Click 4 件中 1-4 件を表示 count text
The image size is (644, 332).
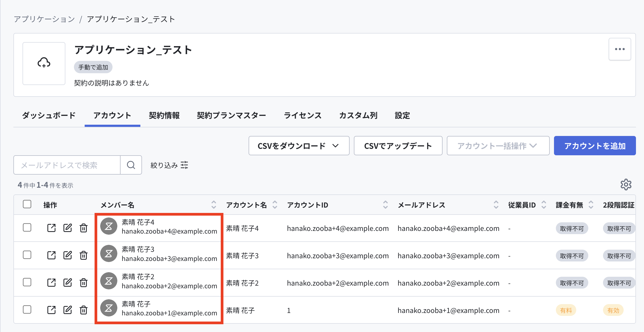point(46,185)
